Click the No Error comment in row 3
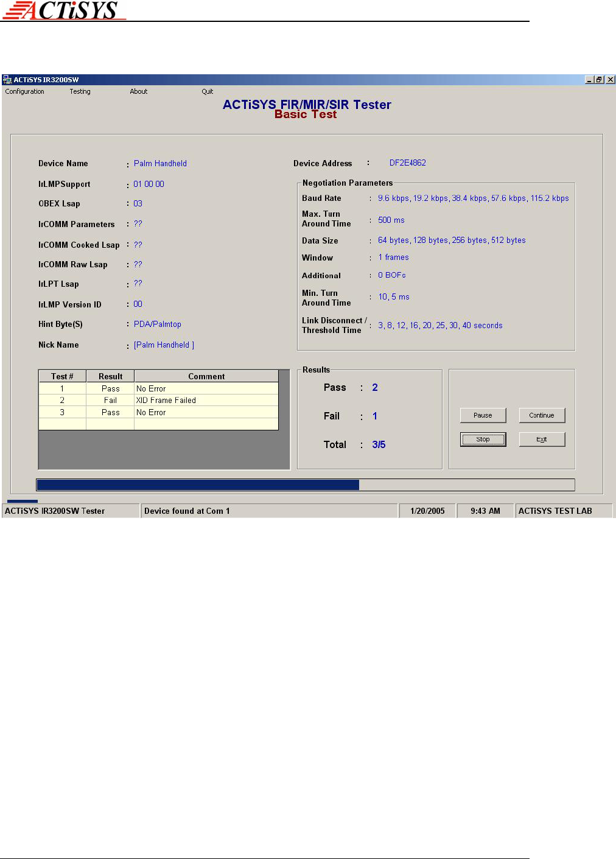The width and height of the screenshot is (616, 859). (206, 412)
